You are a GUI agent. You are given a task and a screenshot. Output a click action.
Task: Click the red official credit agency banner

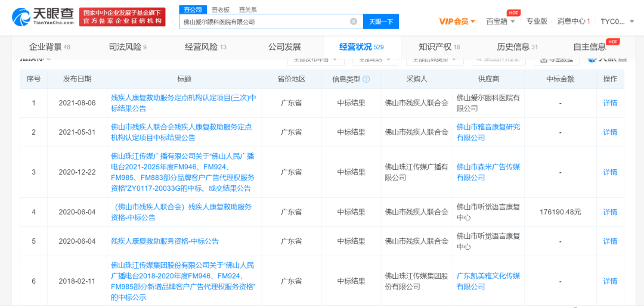(122, 17)
